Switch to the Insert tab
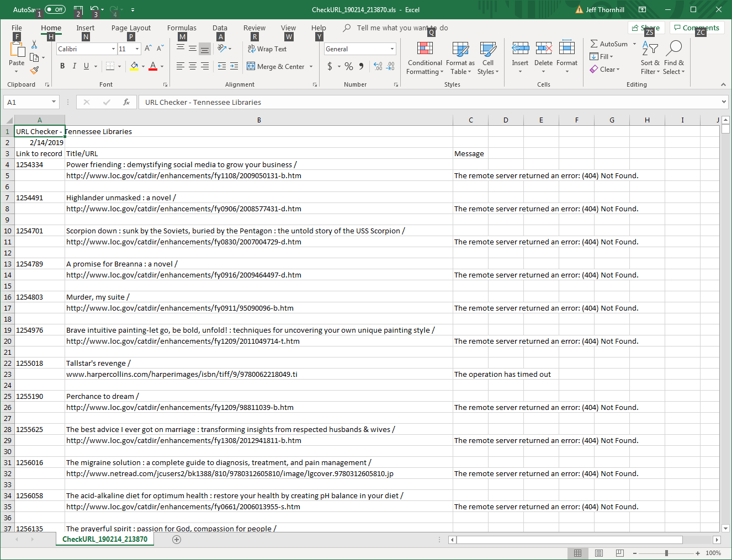 85,28
